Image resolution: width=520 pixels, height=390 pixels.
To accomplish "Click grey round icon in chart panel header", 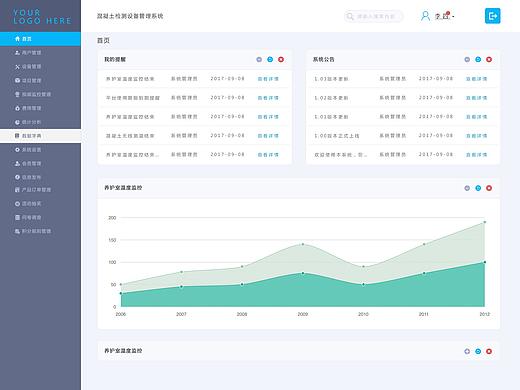I will point(467,188).
